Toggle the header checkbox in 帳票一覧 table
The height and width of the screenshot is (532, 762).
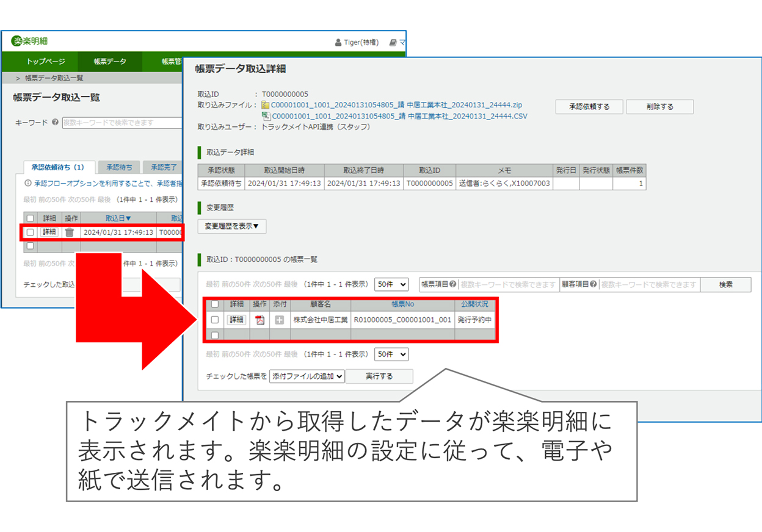coord(214,304)
